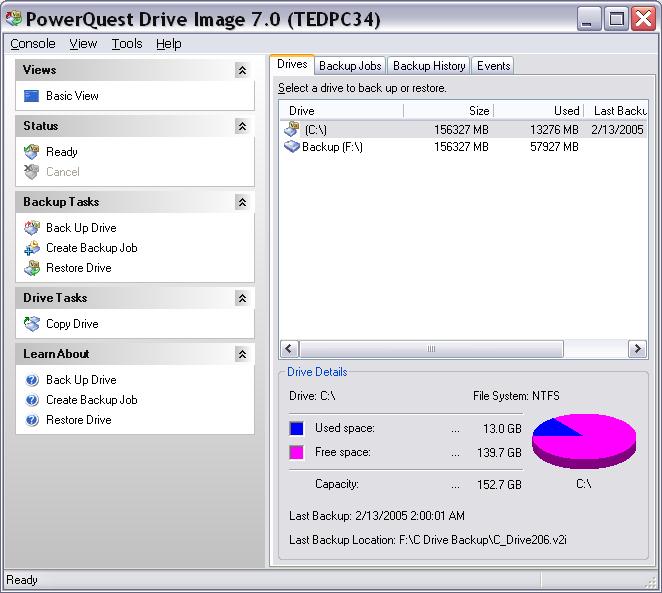The image size is (662, 593).
Task: Open the Help menu
Action: pos(168,43)
